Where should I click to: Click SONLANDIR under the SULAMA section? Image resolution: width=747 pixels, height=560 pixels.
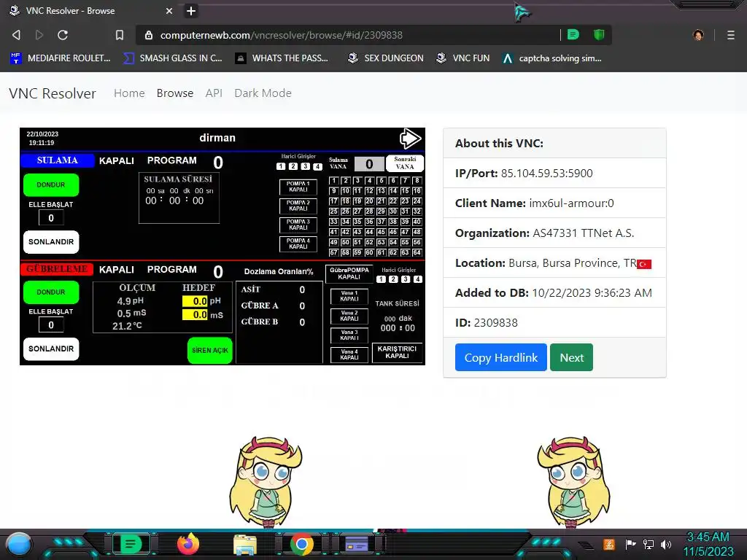(51, 242)
